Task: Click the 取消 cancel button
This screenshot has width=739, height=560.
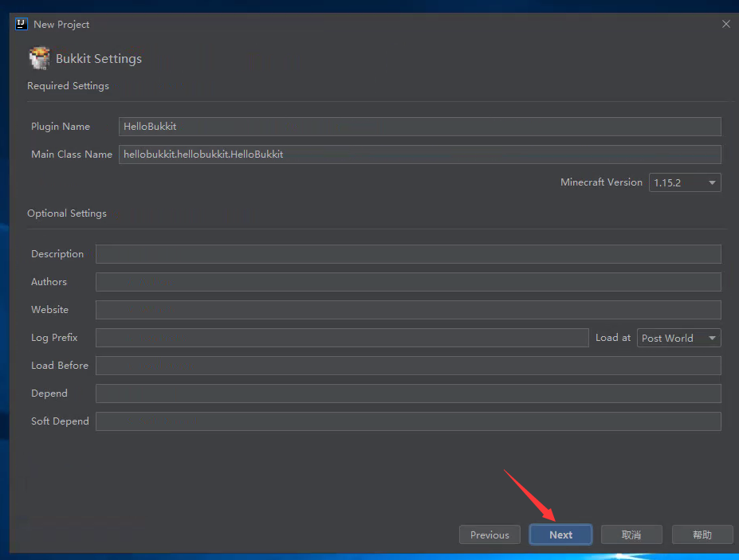Action: [x=631, y=535]
